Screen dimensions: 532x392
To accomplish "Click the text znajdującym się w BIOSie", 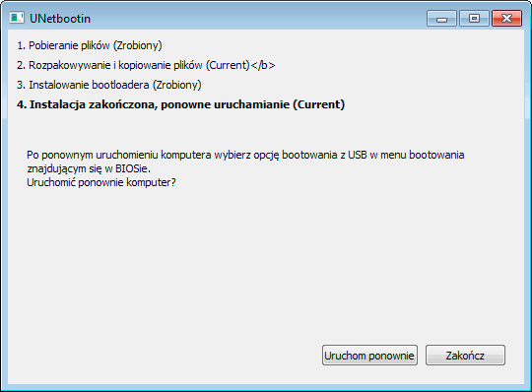I will pos(89,168).
